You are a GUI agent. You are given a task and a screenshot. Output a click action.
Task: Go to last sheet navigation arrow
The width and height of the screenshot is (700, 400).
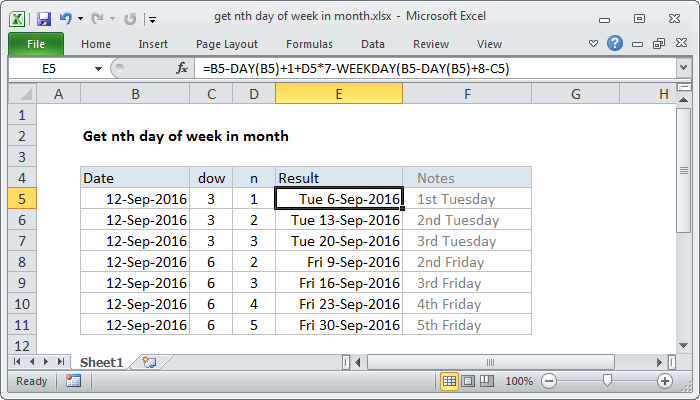[61, 362]
